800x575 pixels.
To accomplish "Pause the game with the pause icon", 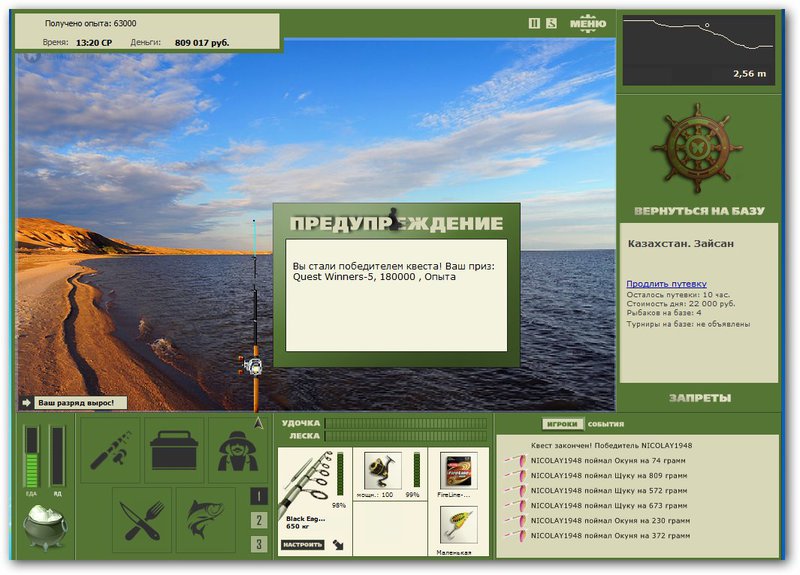I will (534, 23).
